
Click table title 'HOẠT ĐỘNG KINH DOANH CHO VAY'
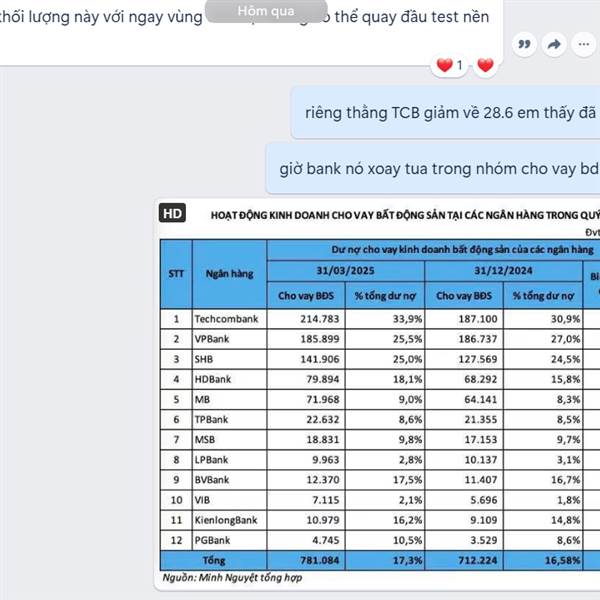[x=405, y=215]
